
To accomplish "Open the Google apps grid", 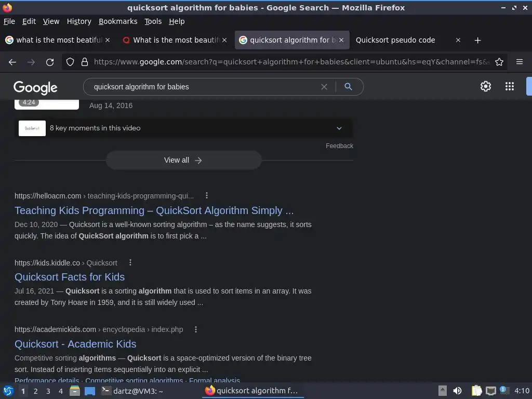I will 509,86.
